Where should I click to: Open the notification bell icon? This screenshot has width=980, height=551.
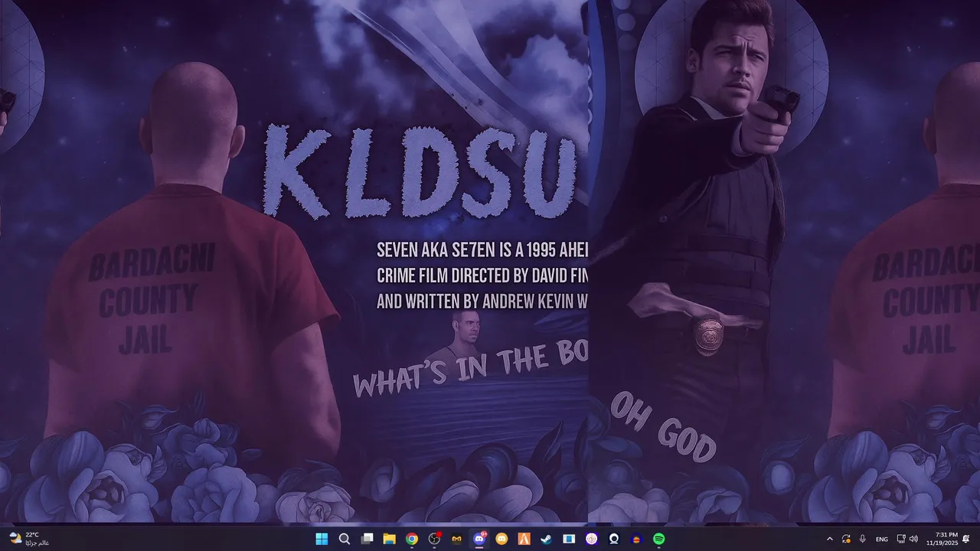coord(967,539)
